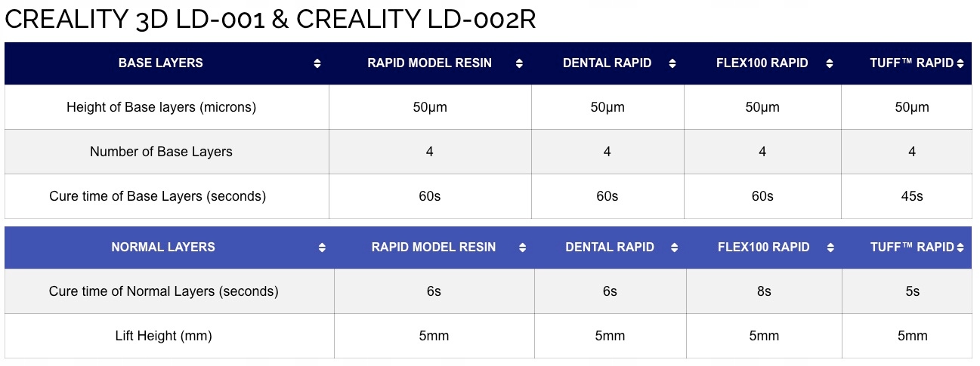Click sort arrows beside Rapid Model Resin in Normal table
The width and height of the screenshot is (980, 366).
point(522,248)
